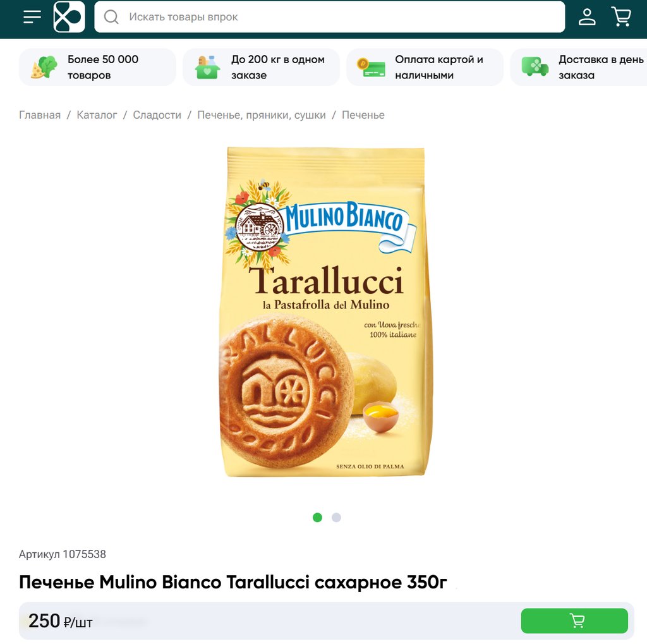
Task: Switch to the second product image dot
Action: click(336, 517)
